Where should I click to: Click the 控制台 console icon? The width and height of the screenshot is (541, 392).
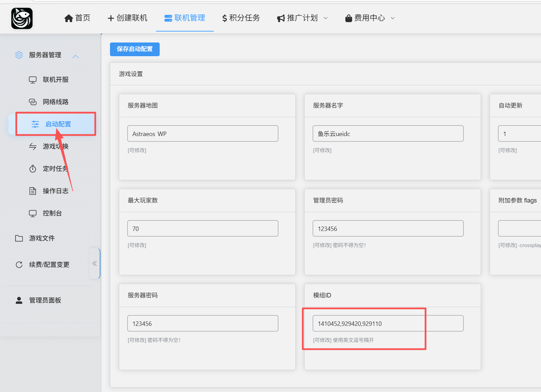pyautogui.click(x=33, y=213)
